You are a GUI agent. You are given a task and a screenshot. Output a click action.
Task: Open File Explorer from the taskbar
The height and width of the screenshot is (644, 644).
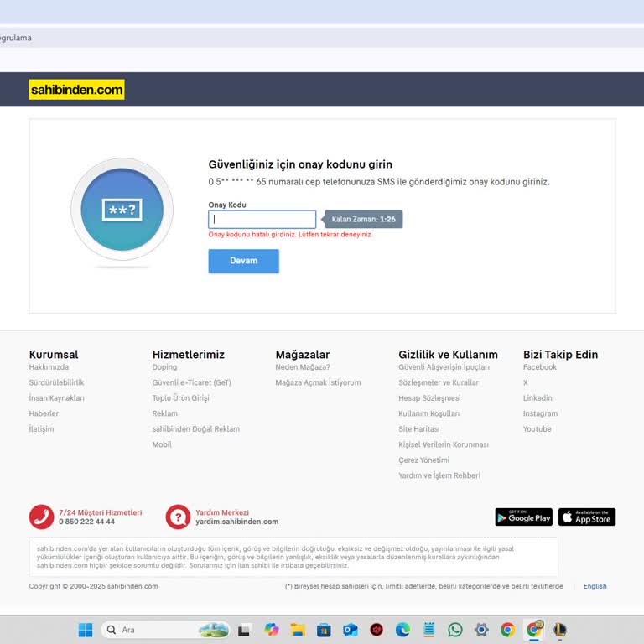coord(297,630)
